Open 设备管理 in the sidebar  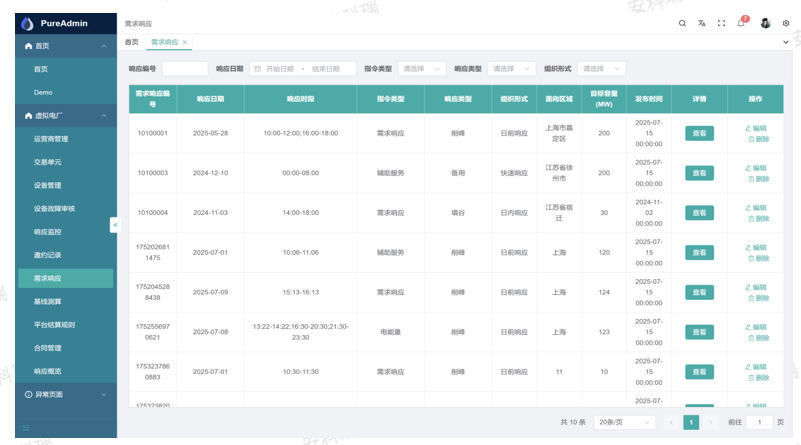coord(66,185)
